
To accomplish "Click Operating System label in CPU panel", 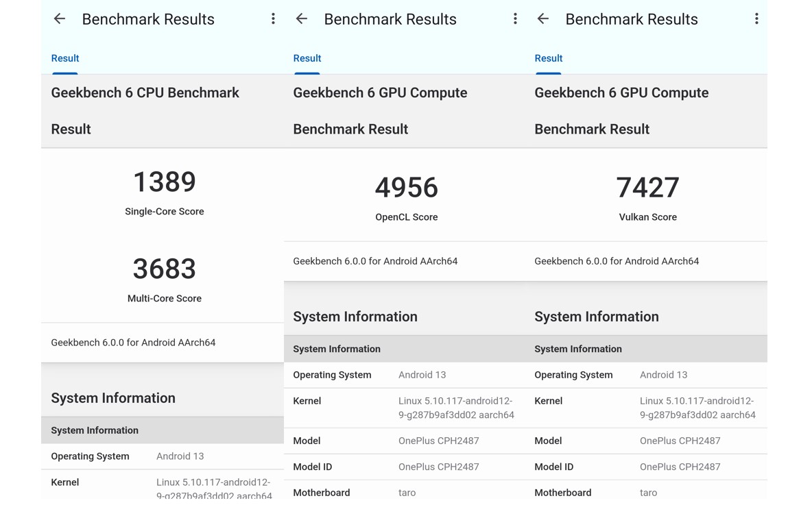I will click(x=90, y=456).
